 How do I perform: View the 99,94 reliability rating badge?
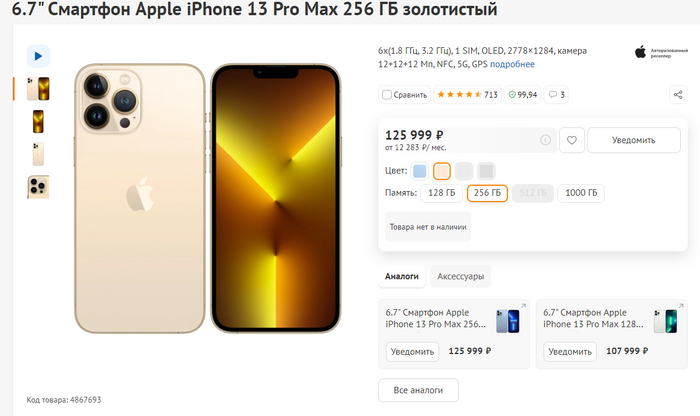[x=522, y=95]
